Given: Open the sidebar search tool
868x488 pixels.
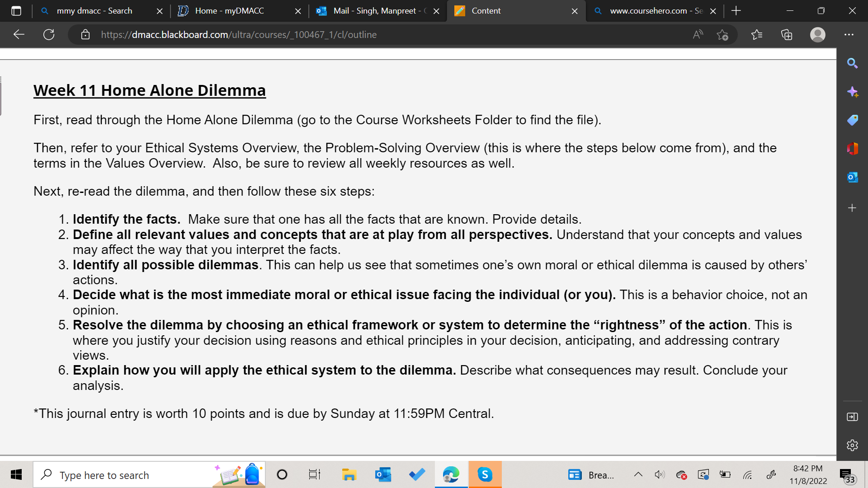Looking at the screenshot, I should [853, 63].
